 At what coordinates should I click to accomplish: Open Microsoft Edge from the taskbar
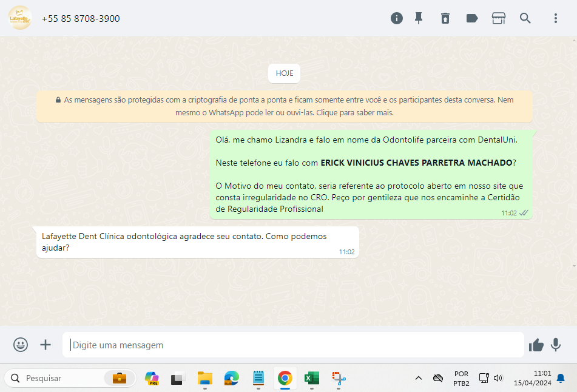231,378
